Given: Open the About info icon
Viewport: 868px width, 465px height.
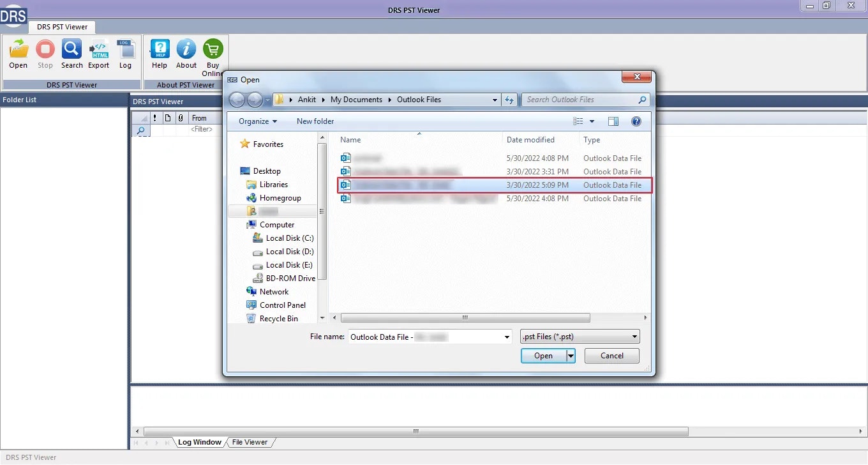Looking at the screenshot, I should click(x=186, y=49).
